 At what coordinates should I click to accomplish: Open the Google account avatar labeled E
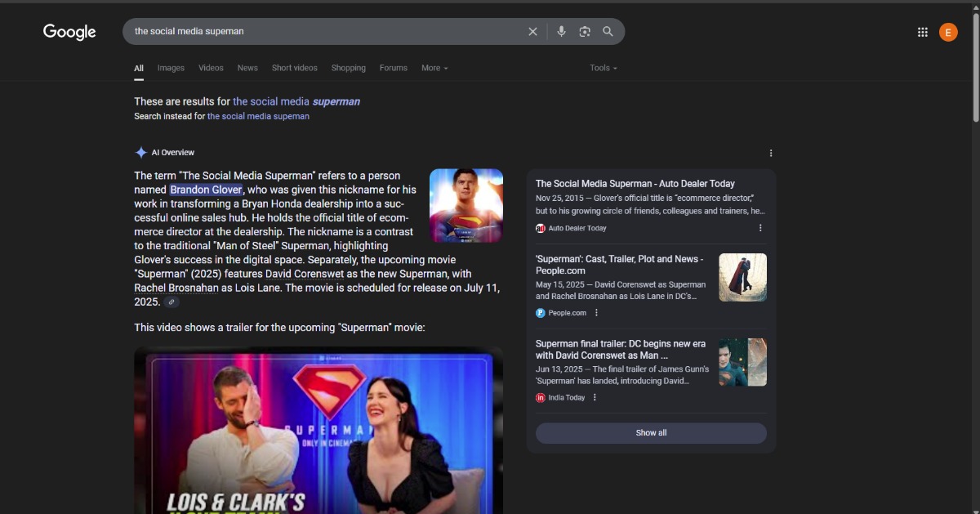click(x=948, y=32)
